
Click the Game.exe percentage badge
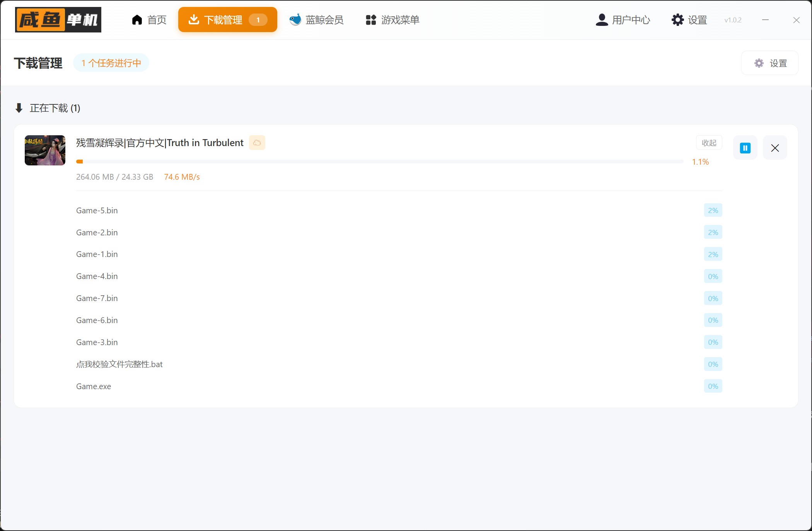click(713, 386)
